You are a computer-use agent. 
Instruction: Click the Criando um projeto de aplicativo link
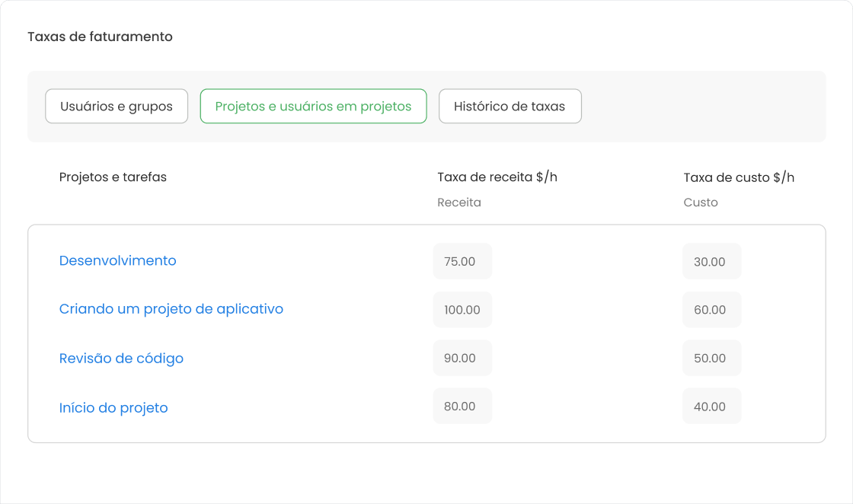tap(171, 309)
